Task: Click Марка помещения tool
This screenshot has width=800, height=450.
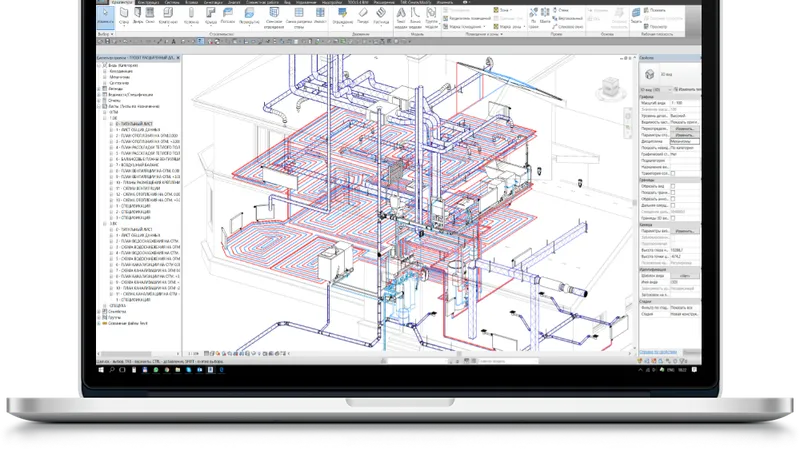Action: [464, 27]
